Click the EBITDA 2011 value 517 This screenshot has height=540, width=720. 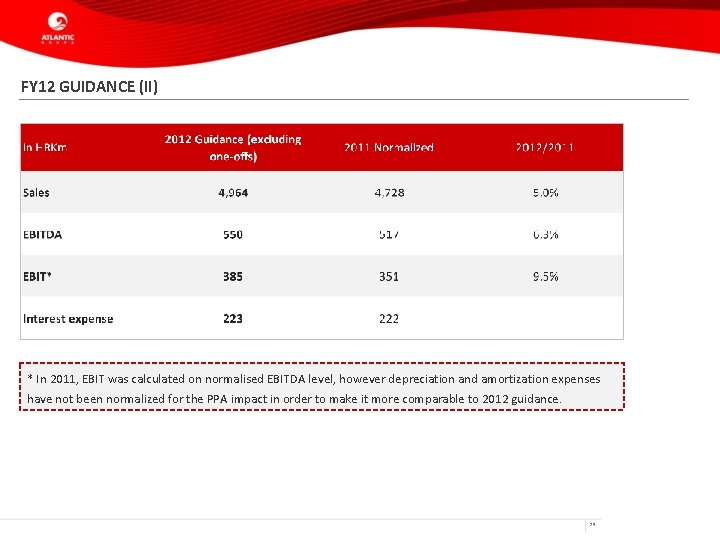[x=389, y=235]
